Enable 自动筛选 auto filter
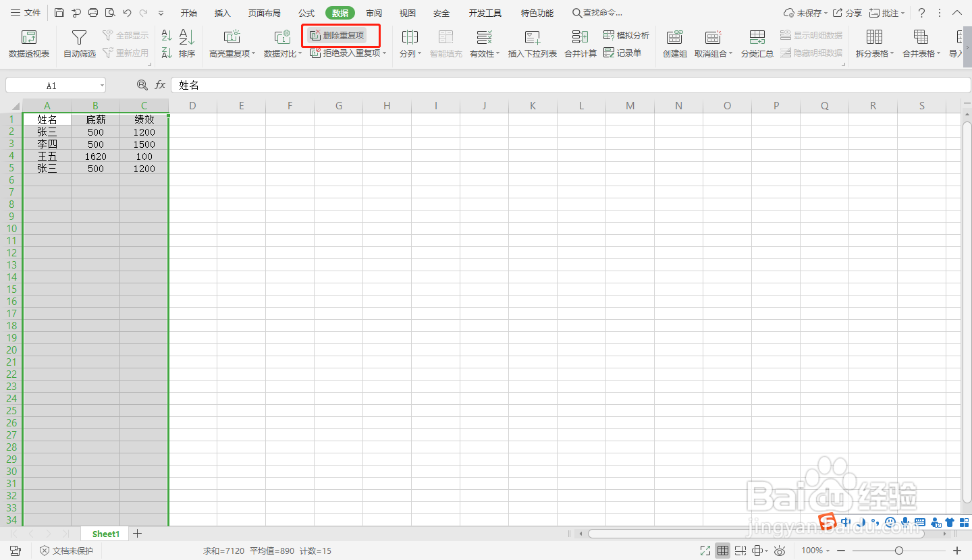972x560 pixels. (x=80, y=44)
